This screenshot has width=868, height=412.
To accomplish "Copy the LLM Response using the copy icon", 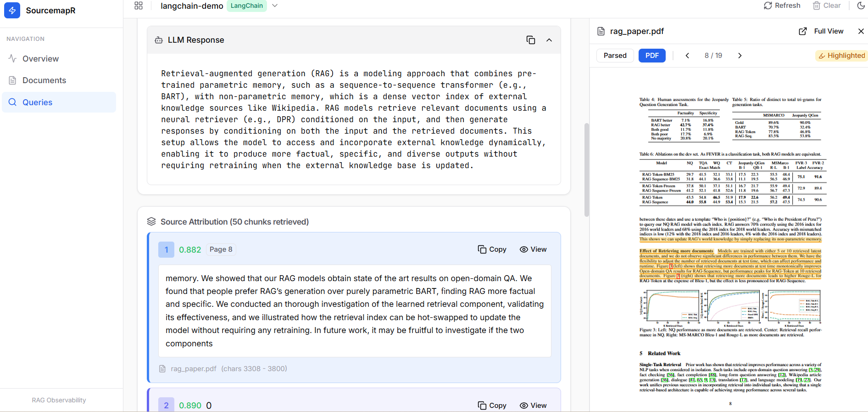I will (530, 40).
